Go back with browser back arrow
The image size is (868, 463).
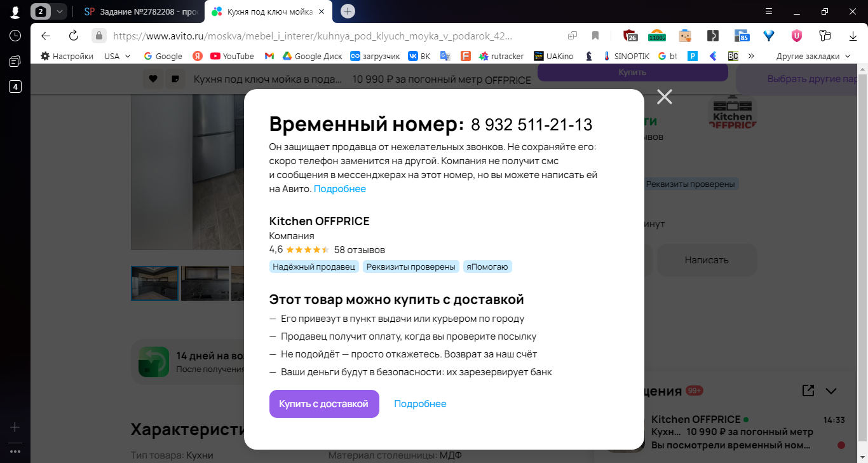pos(45,36)
